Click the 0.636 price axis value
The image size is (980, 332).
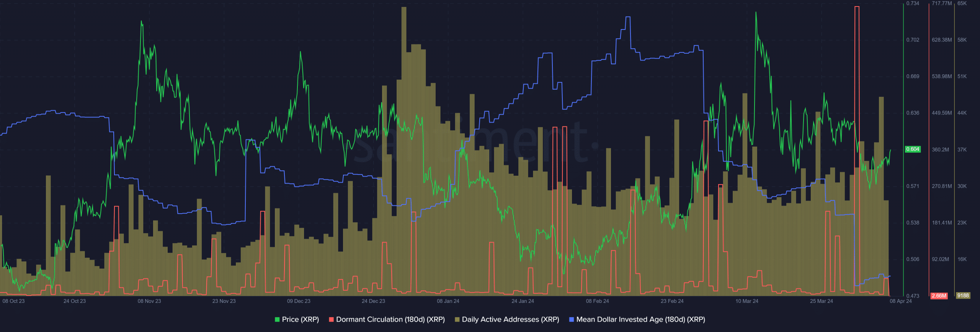coord(913,113)
